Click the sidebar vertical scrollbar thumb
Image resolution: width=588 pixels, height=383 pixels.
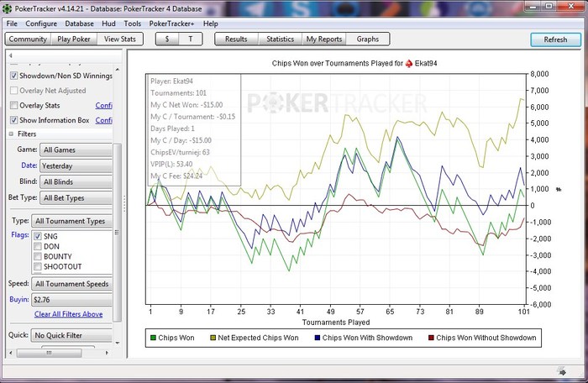(x=118, y=233)
